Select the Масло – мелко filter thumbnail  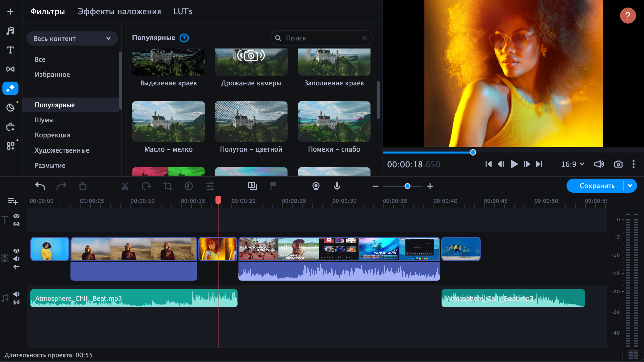(x=168, y=121)
